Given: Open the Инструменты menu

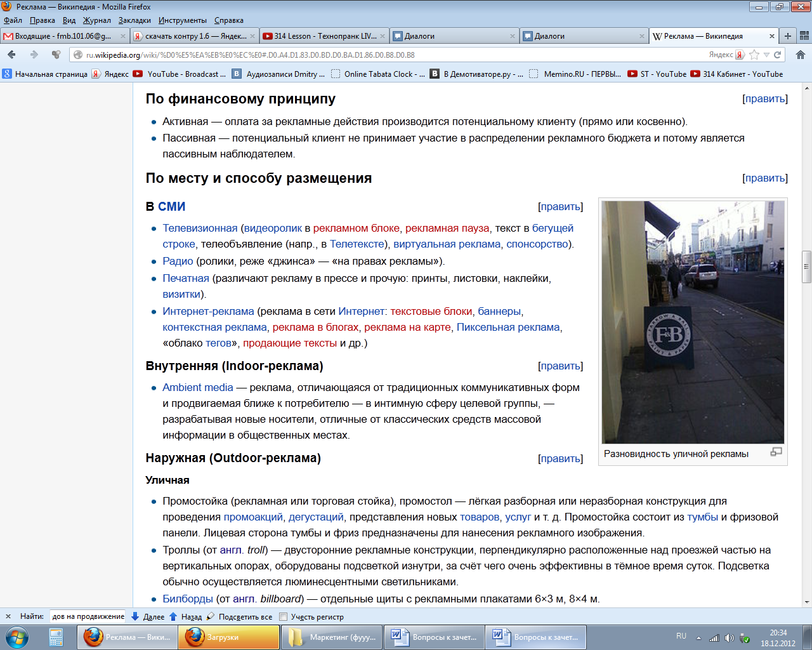Looking at the screenshot, I should click(x=182, y=20).
